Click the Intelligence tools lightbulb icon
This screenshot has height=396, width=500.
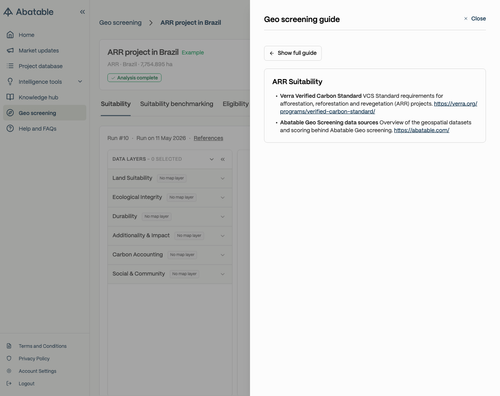10,82
